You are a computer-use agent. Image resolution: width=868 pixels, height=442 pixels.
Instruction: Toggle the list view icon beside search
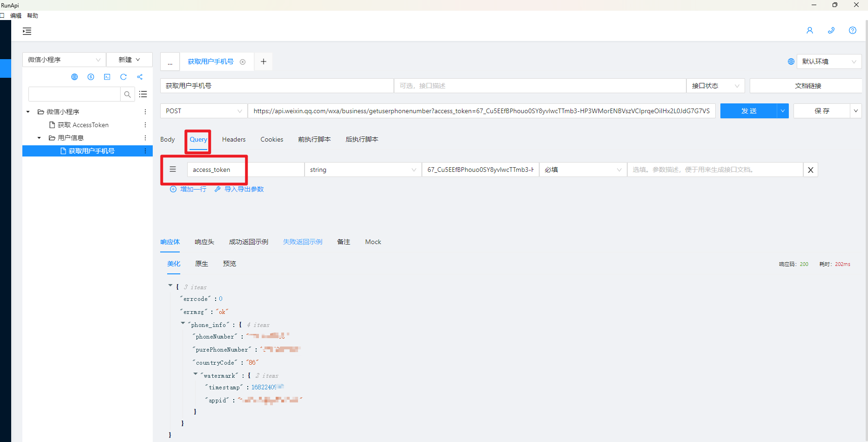click(143, 94)
